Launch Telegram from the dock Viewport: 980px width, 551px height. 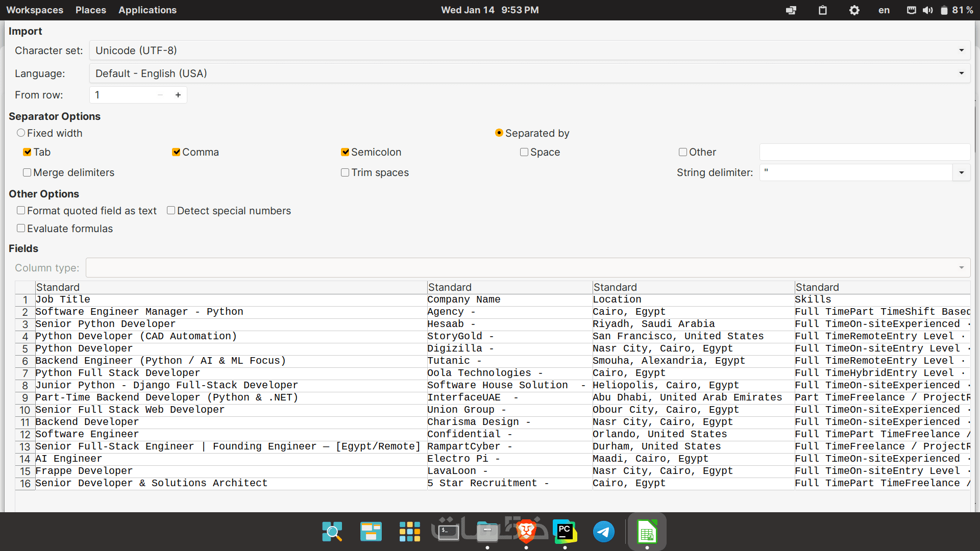point(603,532)
